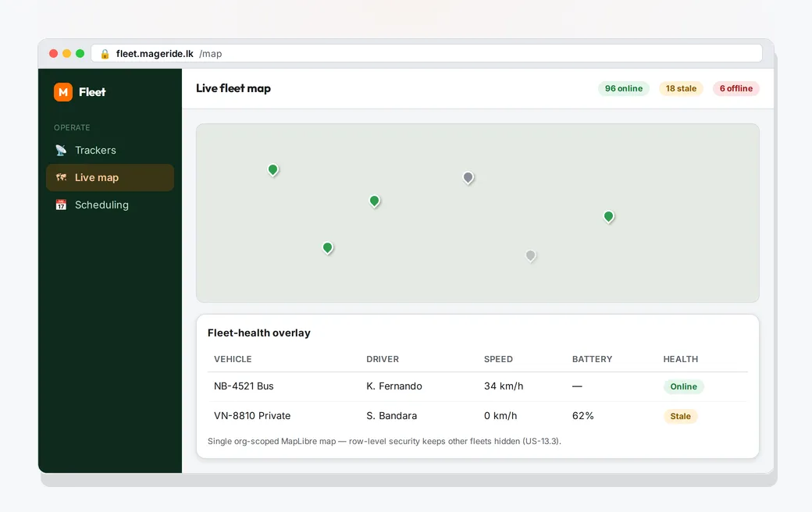Click the Live fleet map page title
Image resolution: width=812 pixels, height=512 pixels.
(233, 88)
